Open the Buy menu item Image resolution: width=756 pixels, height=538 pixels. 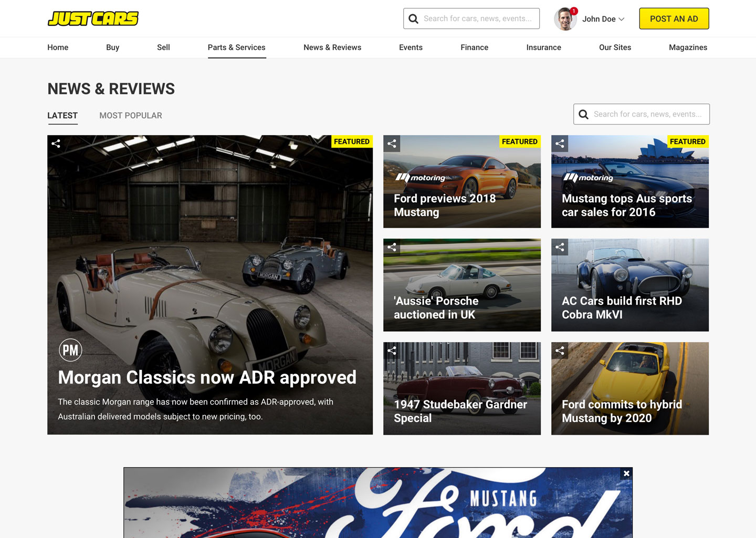pos(112,47)
